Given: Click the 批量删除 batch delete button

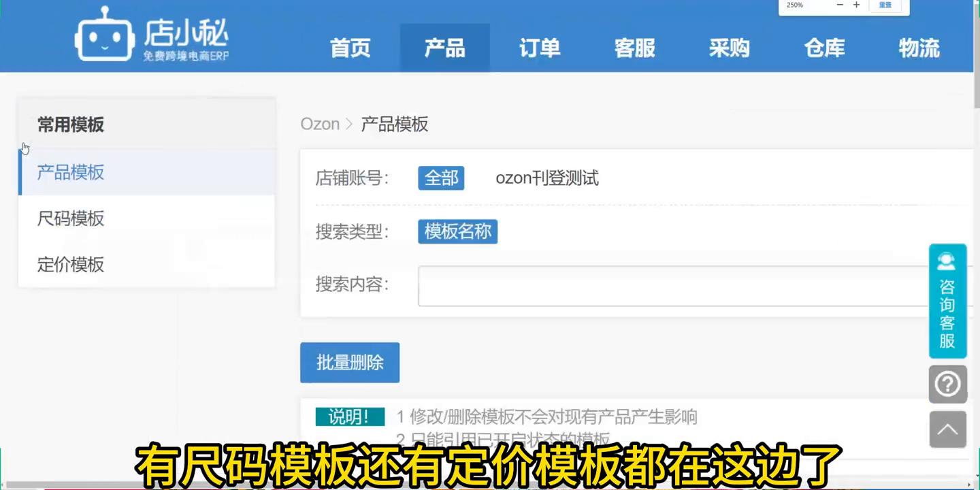Looking at the screenshot, I should 349,362.
